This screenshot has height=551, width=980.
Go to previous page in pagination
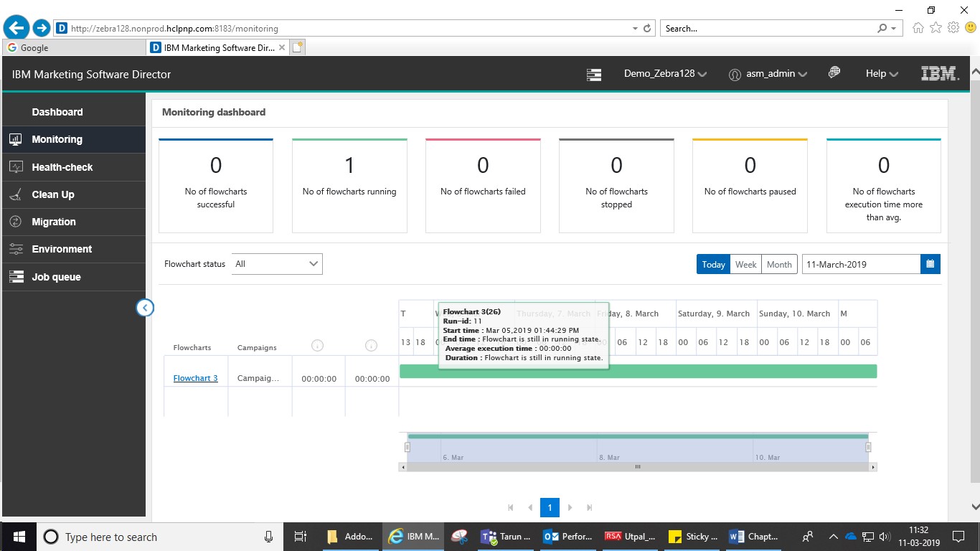530,507
